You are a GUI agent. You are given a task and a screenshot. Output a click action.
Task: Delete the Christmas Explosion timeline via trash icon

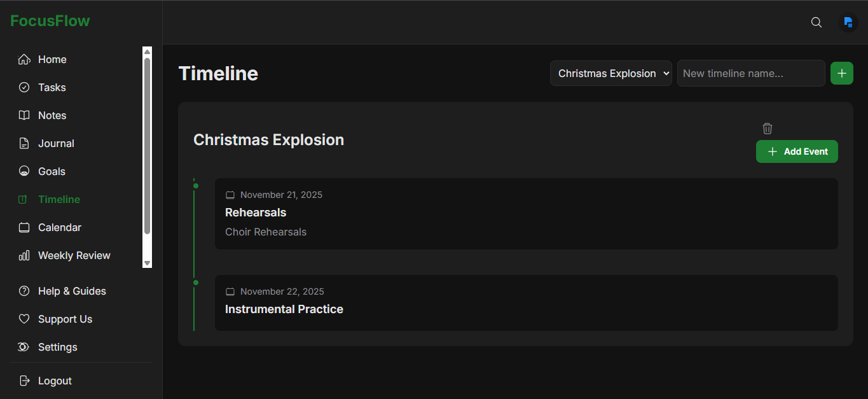tap(768, 129)
